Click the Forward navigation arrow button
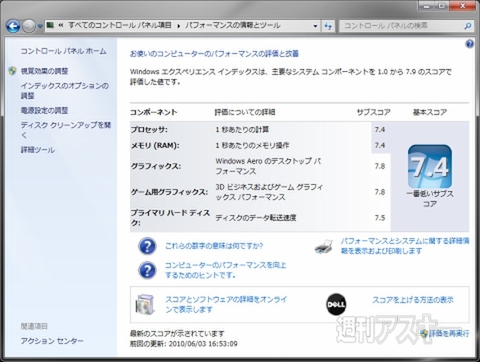 [x=29, y=26]
